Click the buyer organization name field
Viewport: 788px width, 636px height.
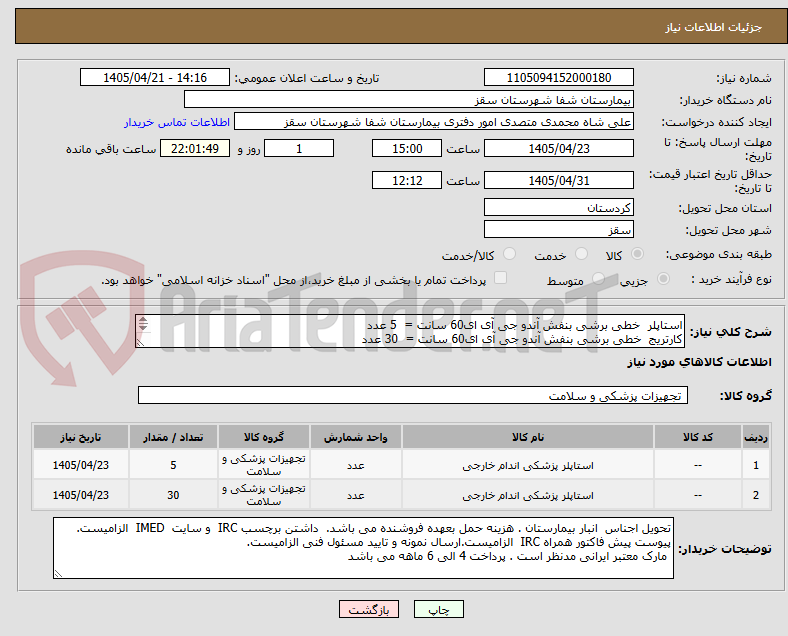pyautogui.click(x=409, y=99)
